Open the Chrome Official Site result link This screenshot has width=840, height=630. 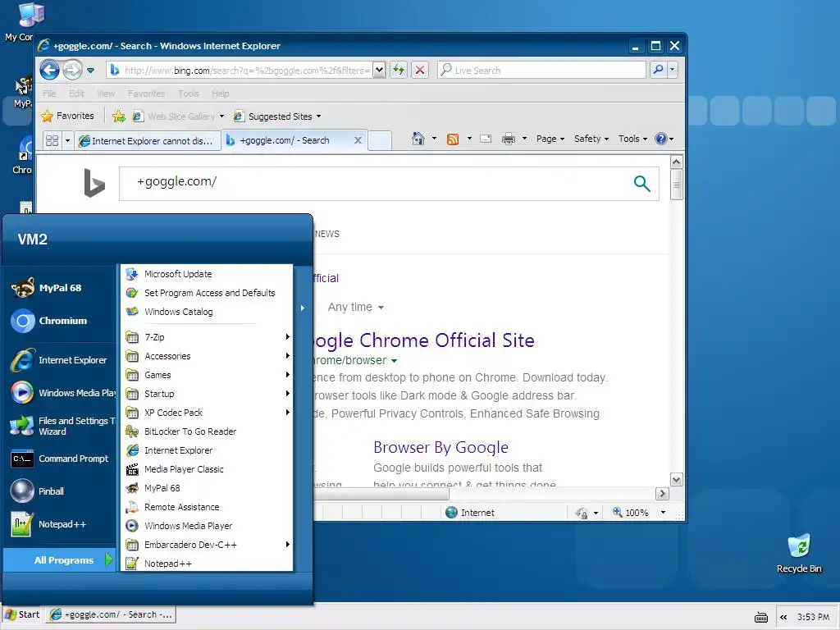coord(423,340)
